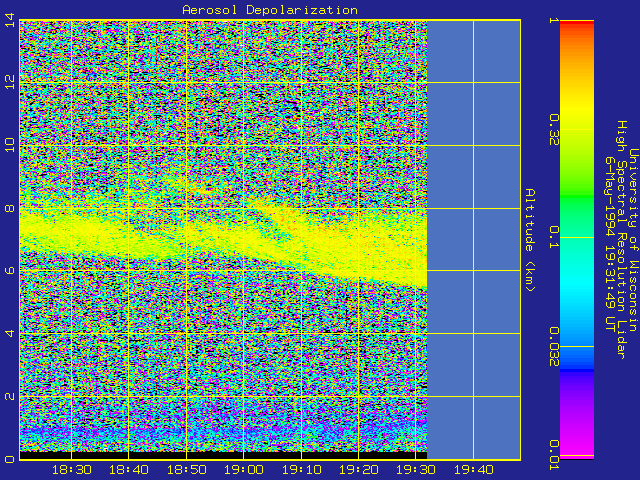640x480 pixels.
Task: Click the altitude label 14
Action: tap(10, 20)
